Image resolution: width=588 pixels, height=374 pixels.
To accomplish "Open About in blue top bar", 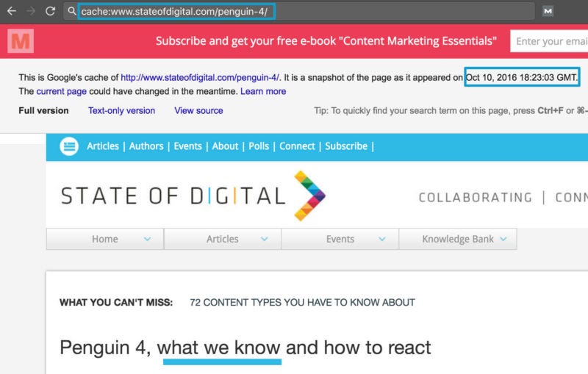I will pyautogui.click(x=225, y=146).
